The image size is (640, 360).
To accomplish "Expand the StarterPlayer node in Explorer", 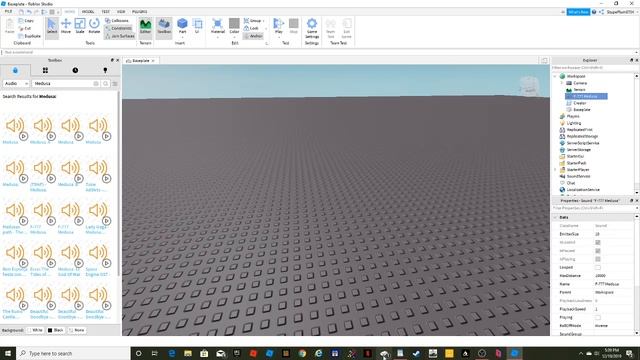I will [x=555, y=169].
